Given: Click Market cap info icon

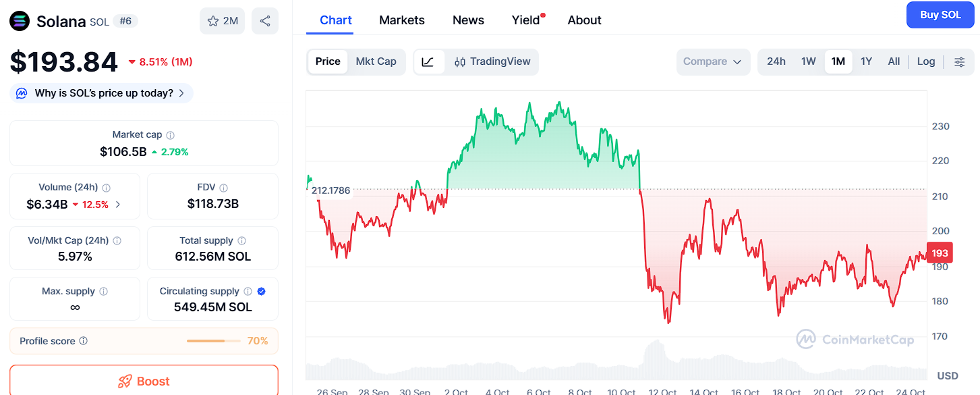Looking at the screenshot, I should [x=171, y=135].
